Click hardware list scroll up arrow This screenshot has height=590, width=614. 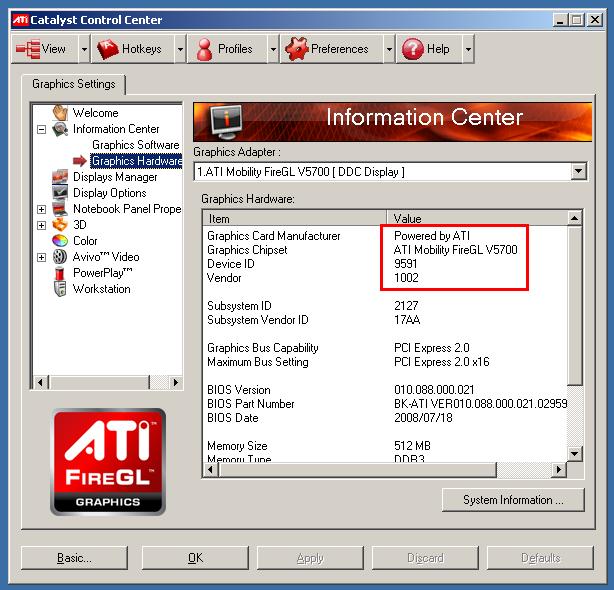pos(574,218)
